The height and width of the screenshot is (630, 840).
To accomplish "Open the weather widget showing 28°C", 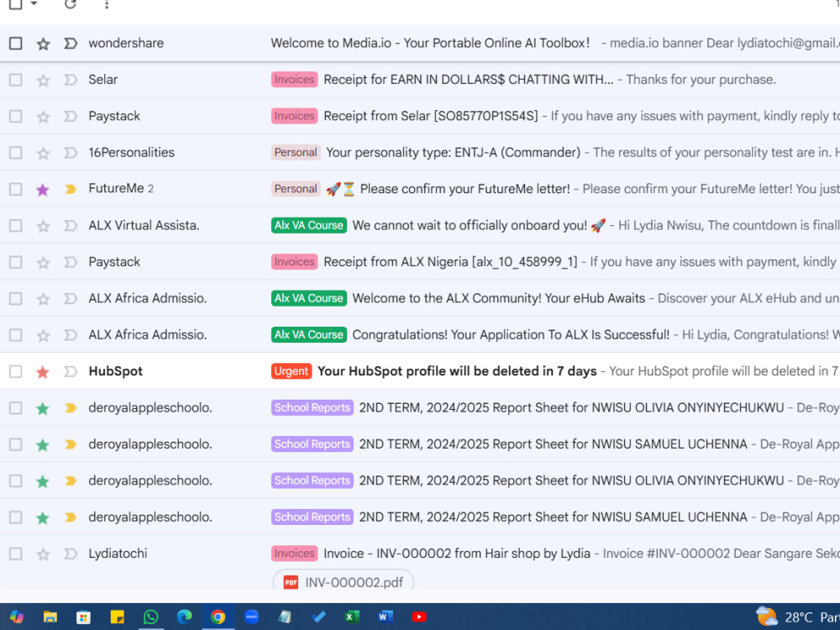I will coord(797,617).
